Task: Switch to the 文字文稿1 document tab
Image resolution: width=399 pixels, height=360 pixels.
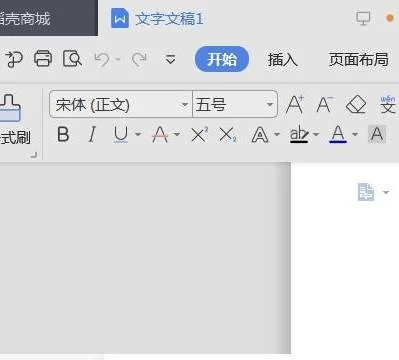Action: [157, 19]
